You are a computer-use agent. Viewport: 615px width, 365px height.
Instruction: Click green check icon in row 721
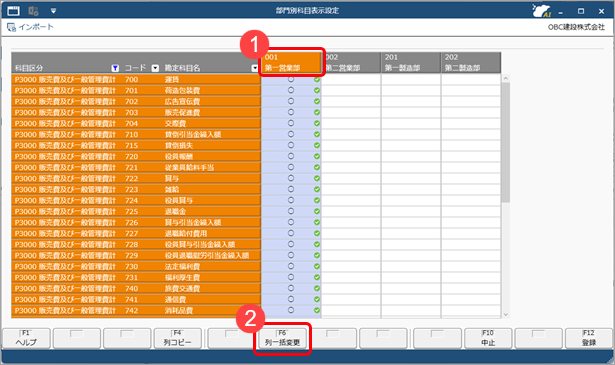[317, 167]
